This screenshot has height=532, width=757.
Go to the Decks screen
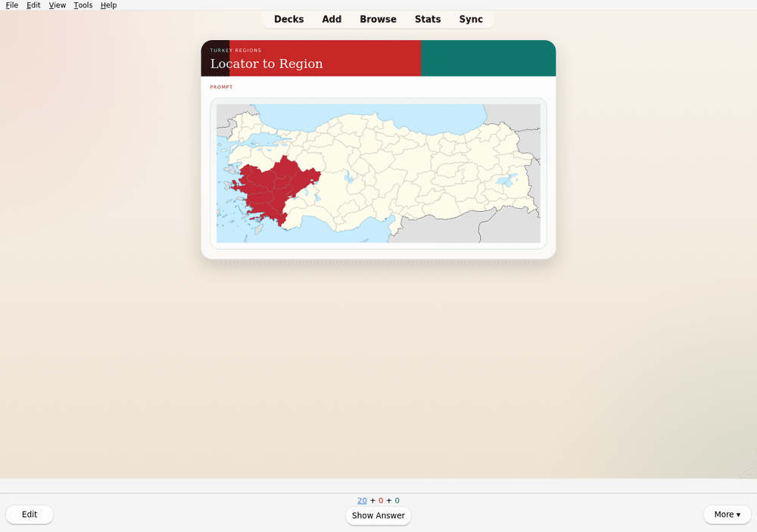[x=288, y=20]
